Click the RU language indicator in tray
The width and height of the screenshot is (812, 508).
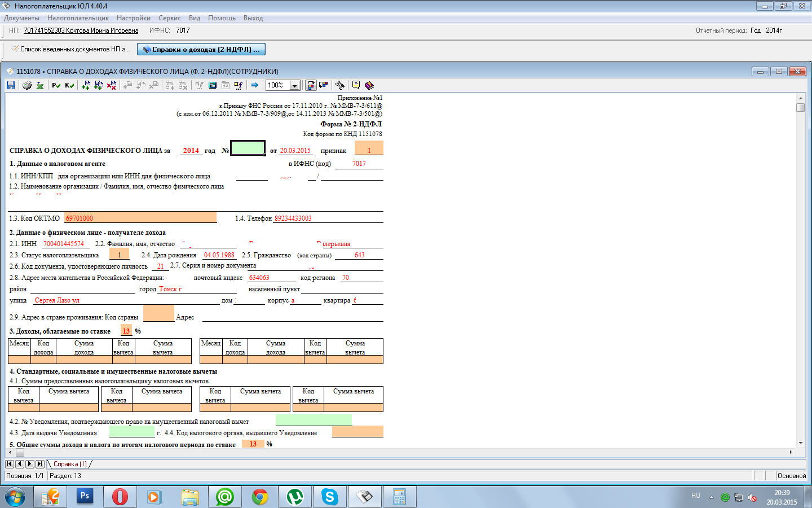(x=696, y=496)
